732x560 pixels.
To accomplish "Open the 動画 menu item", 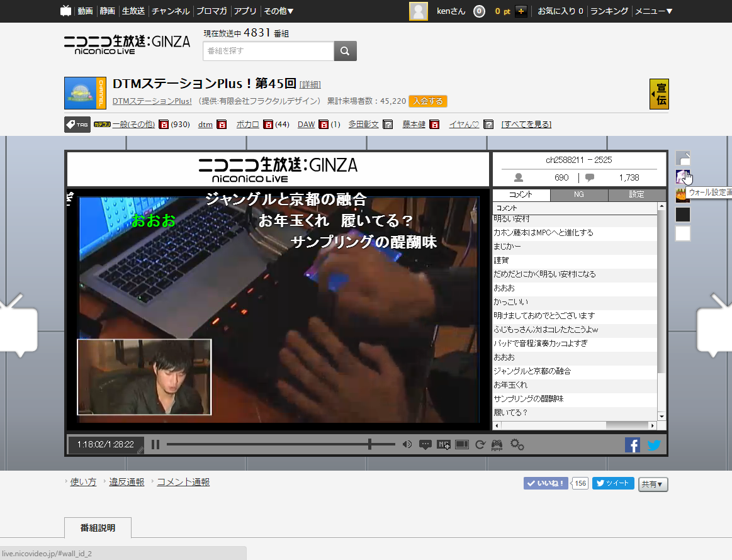I will (x=85, y=11).
